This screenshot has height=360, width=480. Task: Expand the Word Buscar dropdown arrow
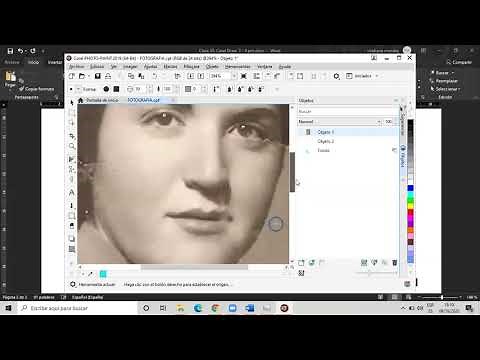(453, 72)
